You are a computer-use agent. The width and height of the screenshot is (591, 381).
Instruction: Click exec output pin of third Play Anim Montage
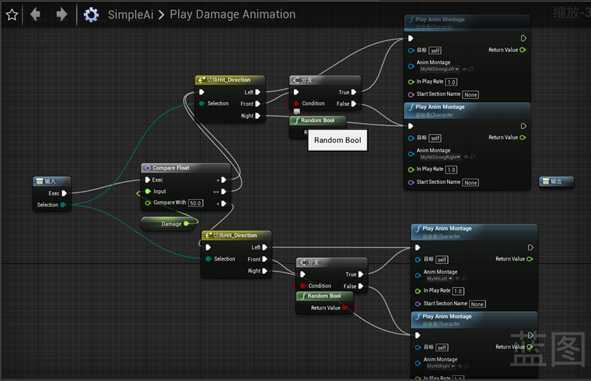[531, 248]
